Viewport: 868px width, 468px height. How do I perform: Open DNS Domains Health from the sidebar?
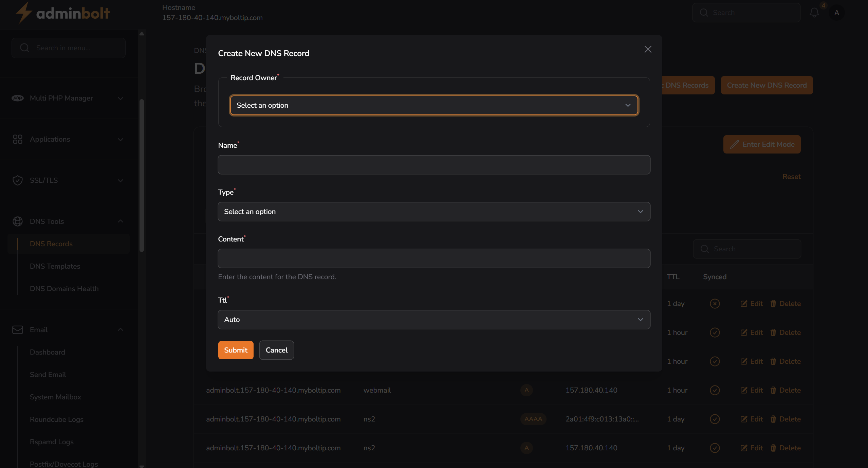[64, 288]
